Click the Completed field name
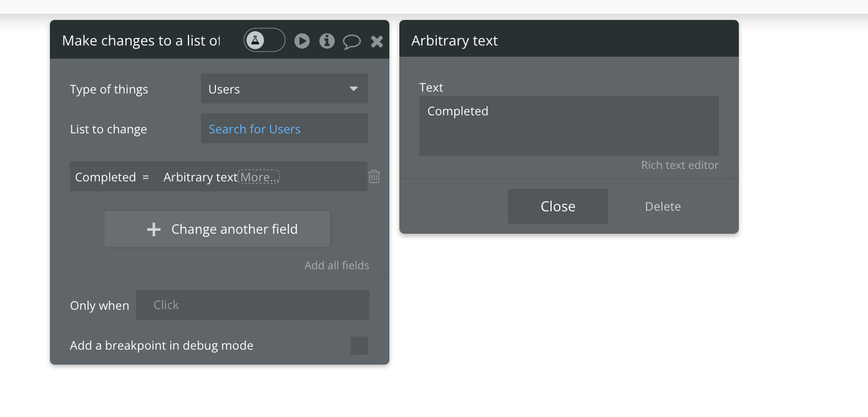The height and width of the screenshot is (417, 868). [x=105, y=177]
